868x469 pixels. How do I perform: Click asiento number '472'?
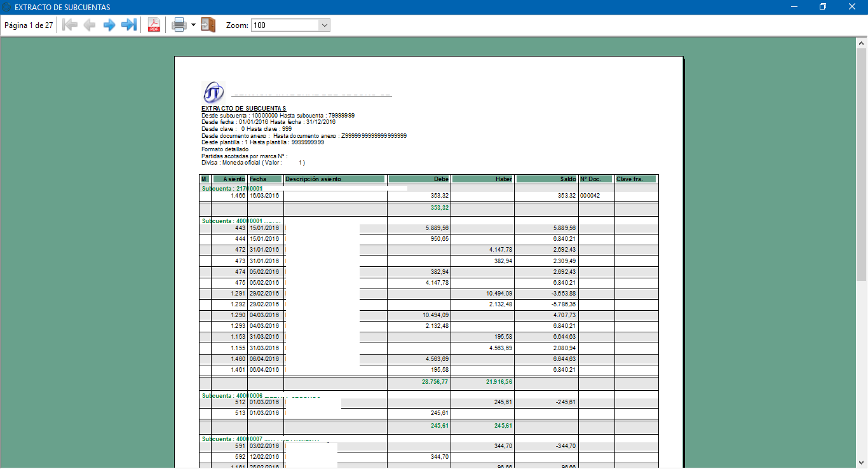[x=240, y=250]
